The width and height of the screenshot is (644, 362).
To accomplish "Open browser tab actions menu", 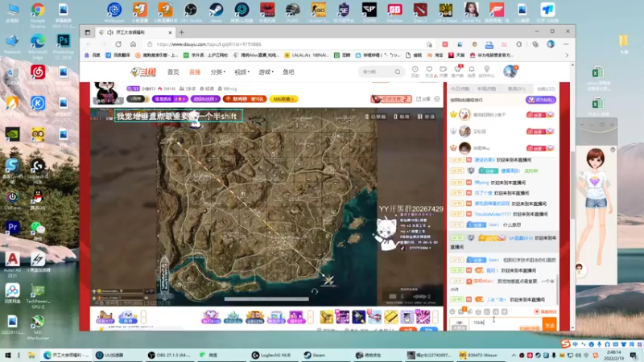I will (x=88, y=32).
